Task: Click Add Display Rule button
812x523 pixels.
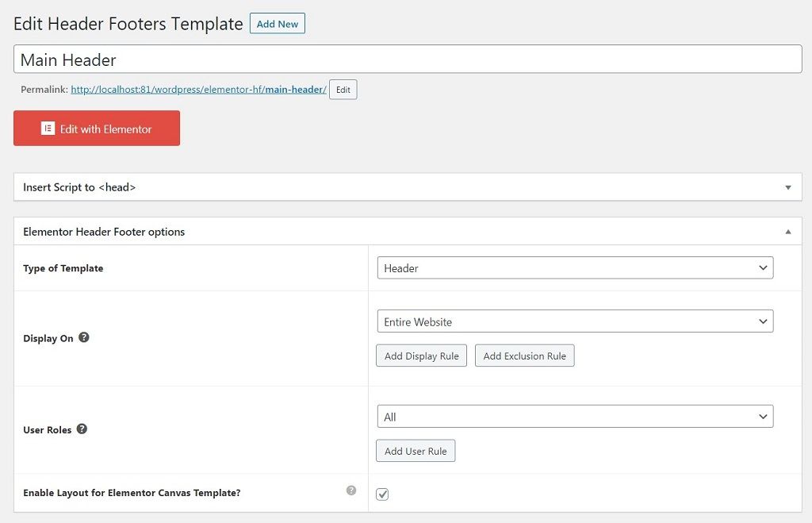Action: point(422,356)
